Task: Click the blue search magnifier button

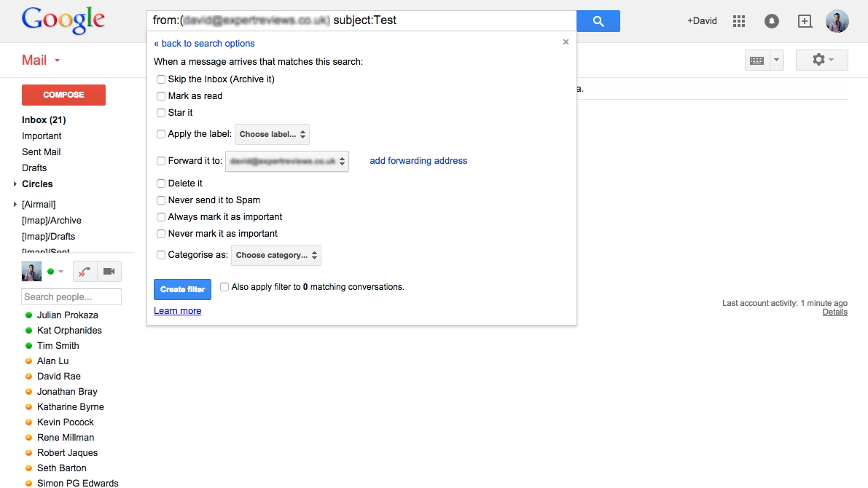Action: pyautogui.click(x=598, y=21)
